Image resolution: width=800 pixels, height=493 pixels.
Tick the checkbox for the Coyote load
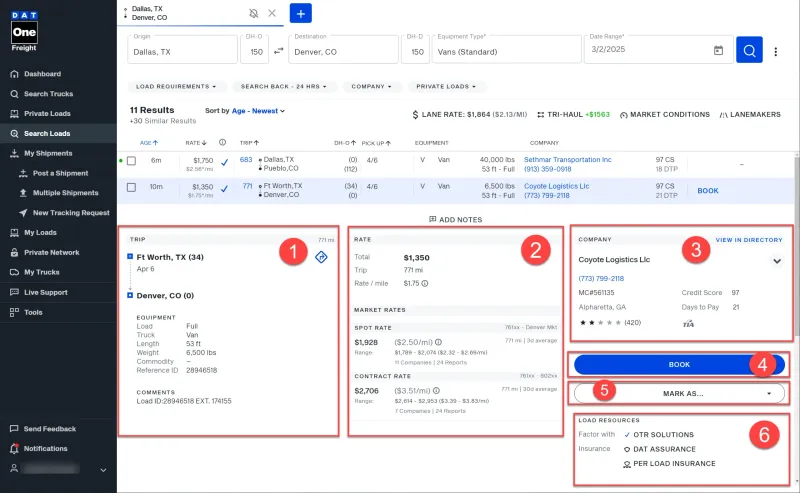click(x=131, y=187)
